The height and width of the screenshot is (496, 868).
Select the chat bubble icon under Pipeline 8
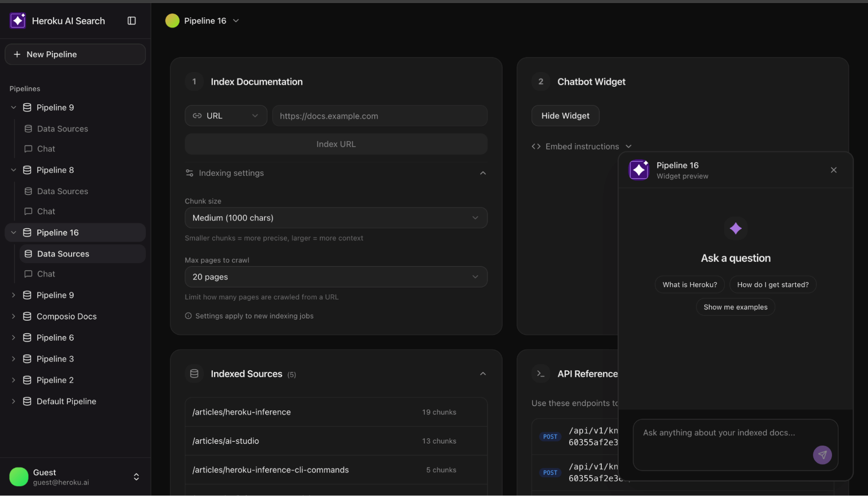(x=28, y=211)
